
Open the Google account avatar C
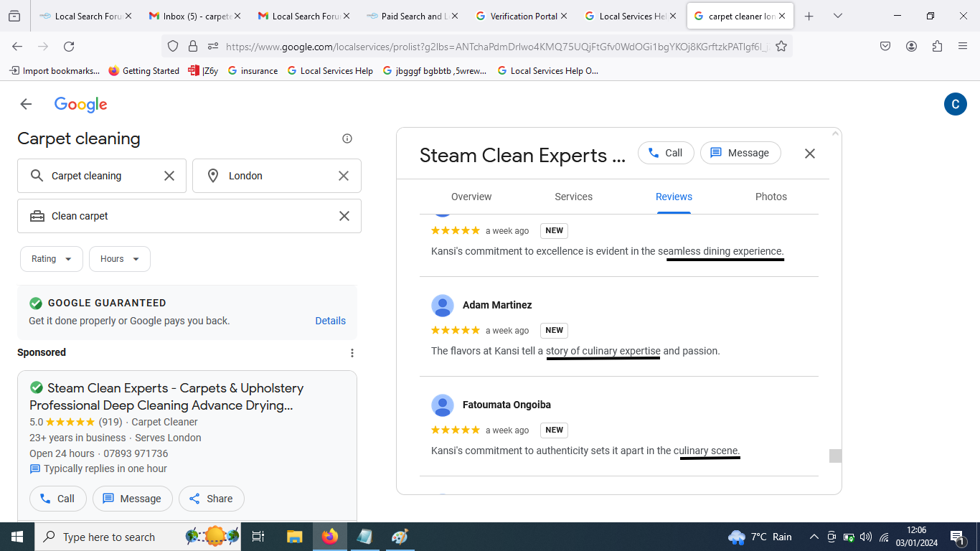point(955,104)
